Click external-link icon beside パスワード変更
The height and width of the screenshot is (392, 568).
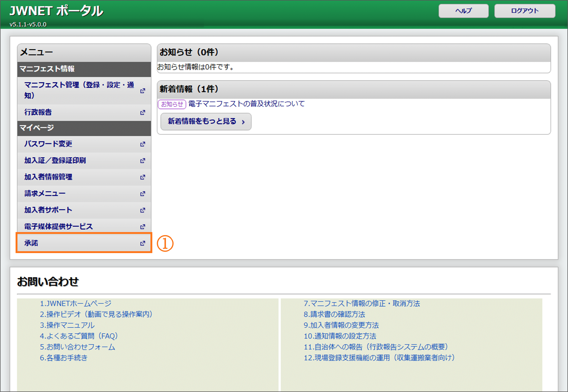143,144
